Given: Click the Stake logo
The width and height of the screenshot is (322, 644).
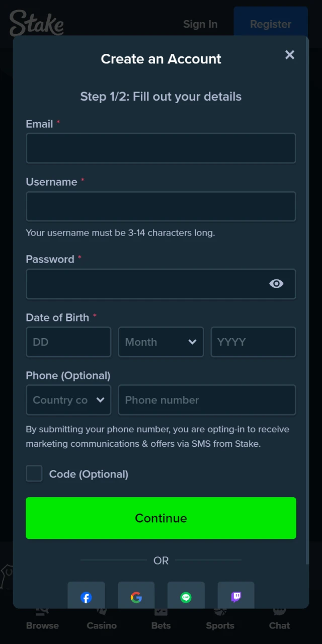Looking at the screenshot, I should coord(36,23).
